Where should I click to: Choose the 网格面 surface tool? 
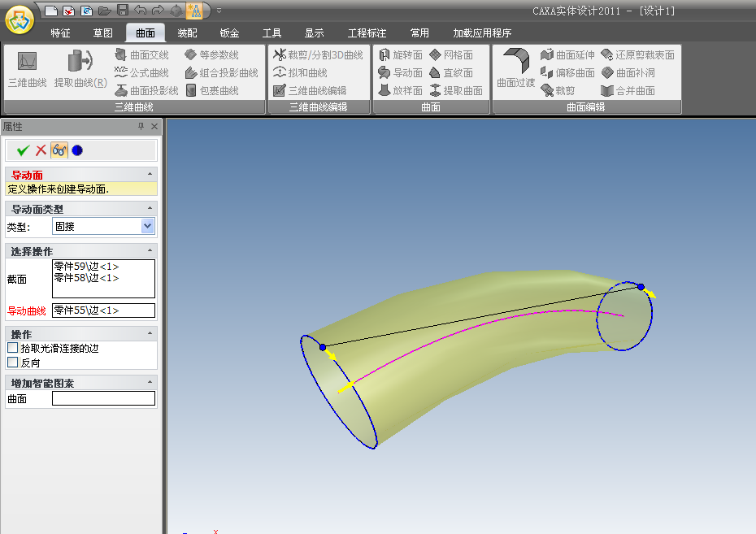[x=451, y=55]
